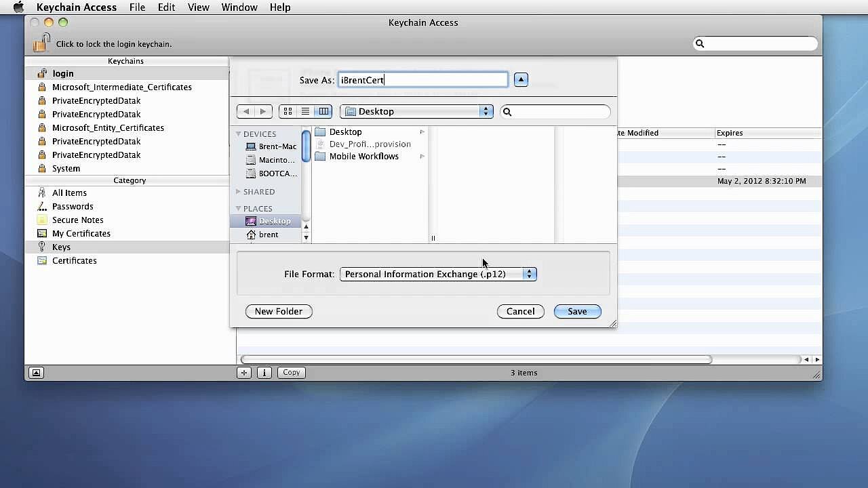
Task: Click the Keychain Access toolbar search field
Action: (755, 43)
